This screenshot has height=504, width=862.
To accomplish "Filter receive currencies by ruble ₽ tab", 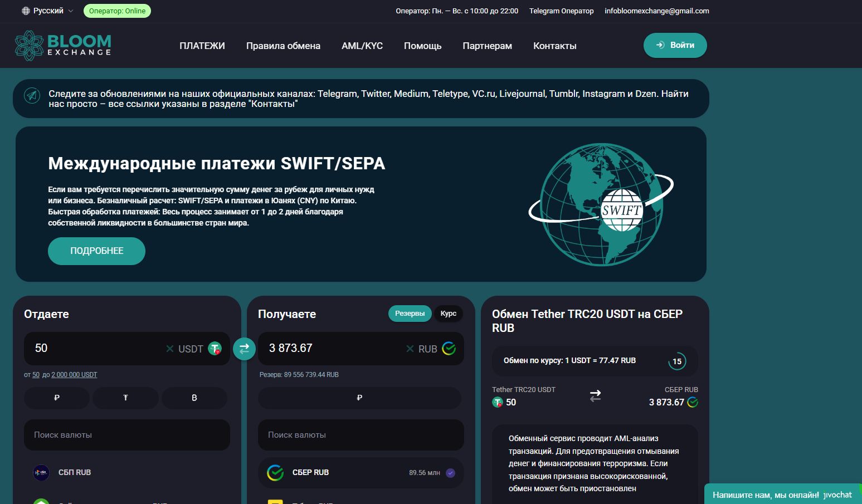I will 359,398.
